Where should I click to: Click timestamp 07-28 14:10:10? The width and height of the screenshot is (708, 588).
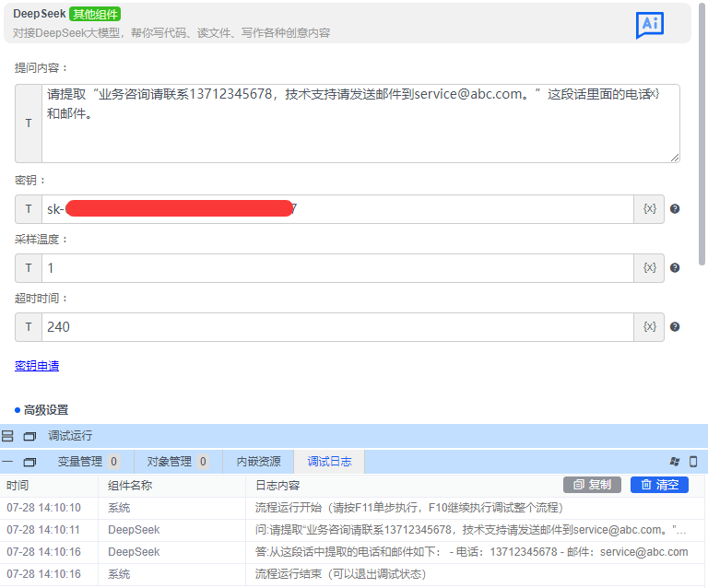[x=44, y=508]
